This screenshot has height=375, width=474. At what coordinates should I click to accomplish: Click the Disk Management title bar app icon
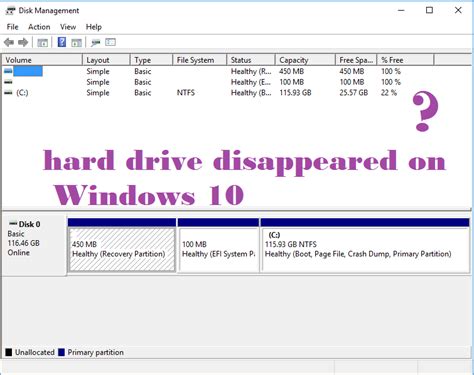point(10,11)
